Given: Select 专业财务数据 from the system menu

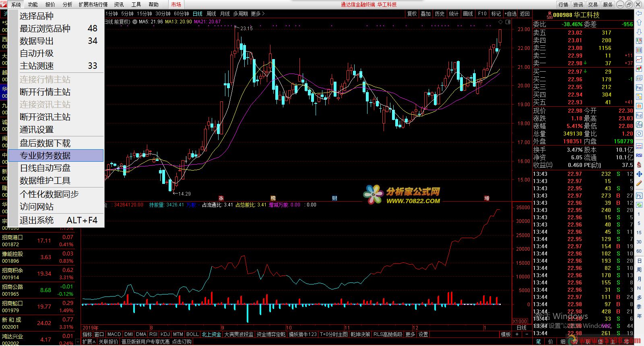Looking at the screenshot, I should (x=56, y=156).
